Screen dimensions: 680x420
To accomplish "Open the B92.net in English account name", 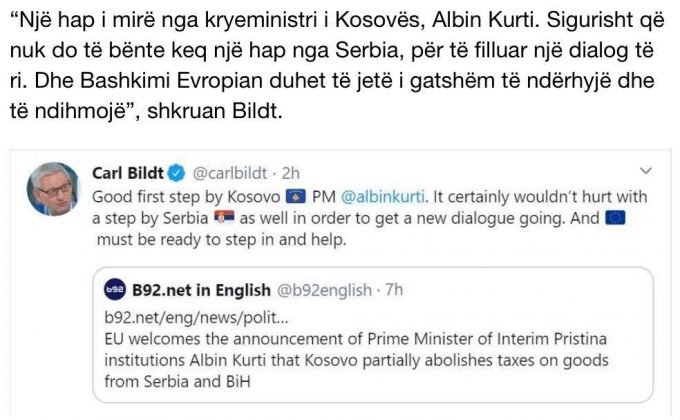I will (x=201, y=291).
